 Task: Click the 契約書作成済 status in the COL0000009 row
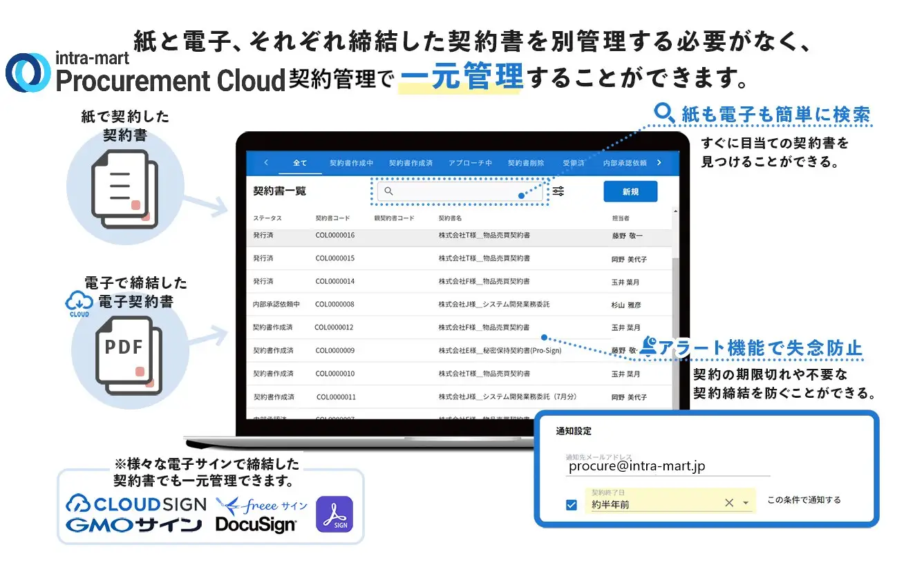click(x=273, y=350)
